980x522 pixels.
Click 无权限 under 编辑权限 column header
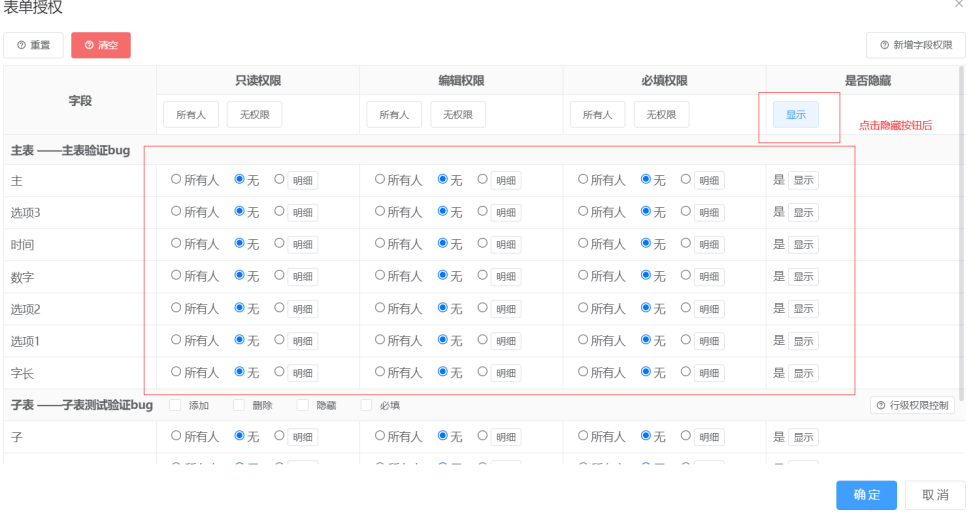pyautogui.click(x=458, y=115)
